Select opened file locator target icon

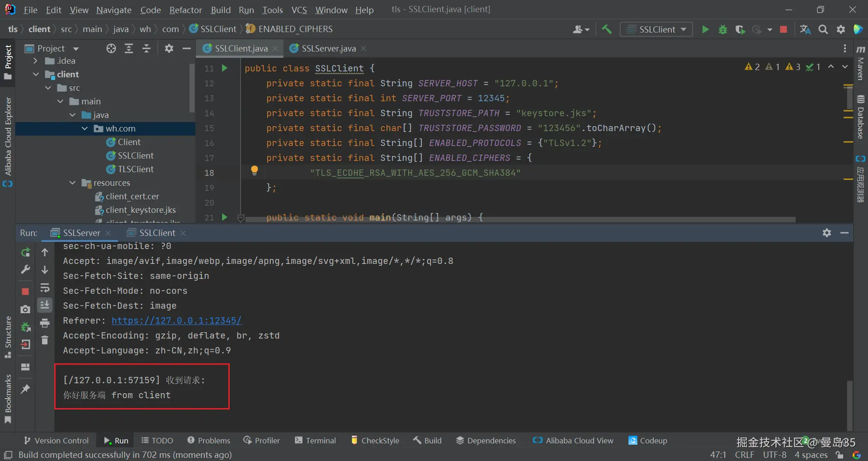(x=111, y=48)
